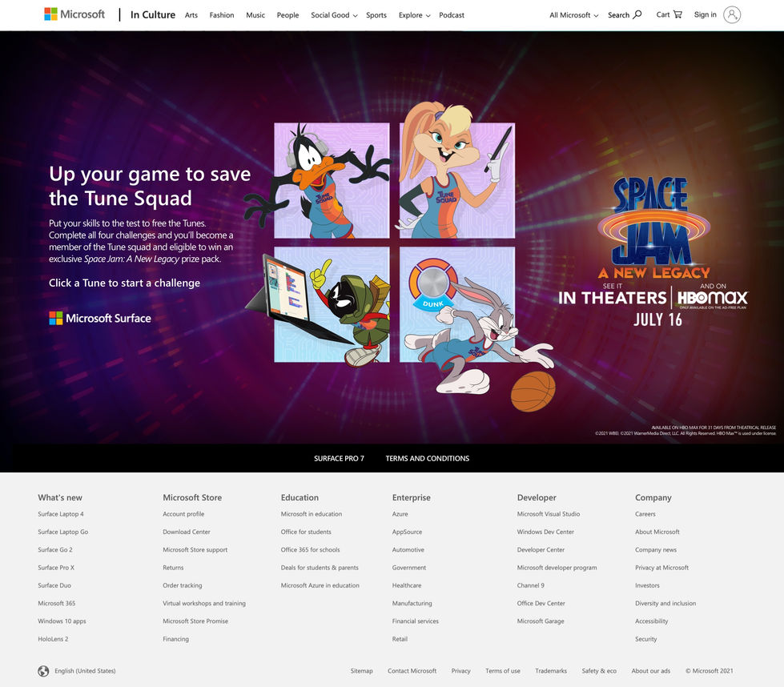Open the SURFACE PRO 7 link
The width and height of the screenshot is (784, 687).
339,458
